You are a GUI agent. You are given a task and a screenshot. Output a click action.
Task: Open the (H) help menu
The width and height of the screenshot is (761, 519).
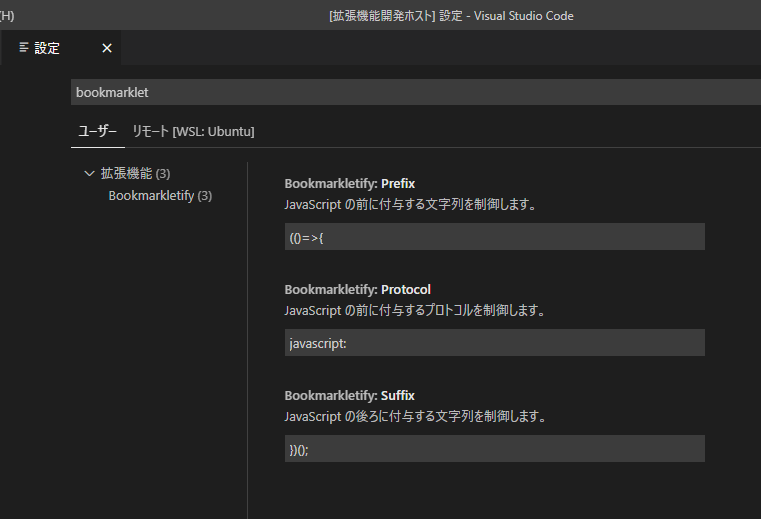tap(7, 16)
